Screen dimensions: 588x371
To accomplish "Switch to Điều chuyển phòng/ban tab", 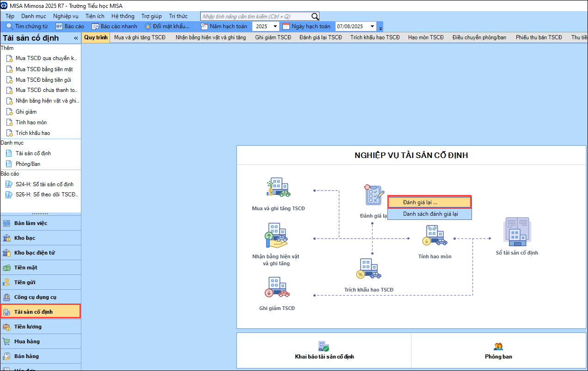I will click(x=479, y=37).
